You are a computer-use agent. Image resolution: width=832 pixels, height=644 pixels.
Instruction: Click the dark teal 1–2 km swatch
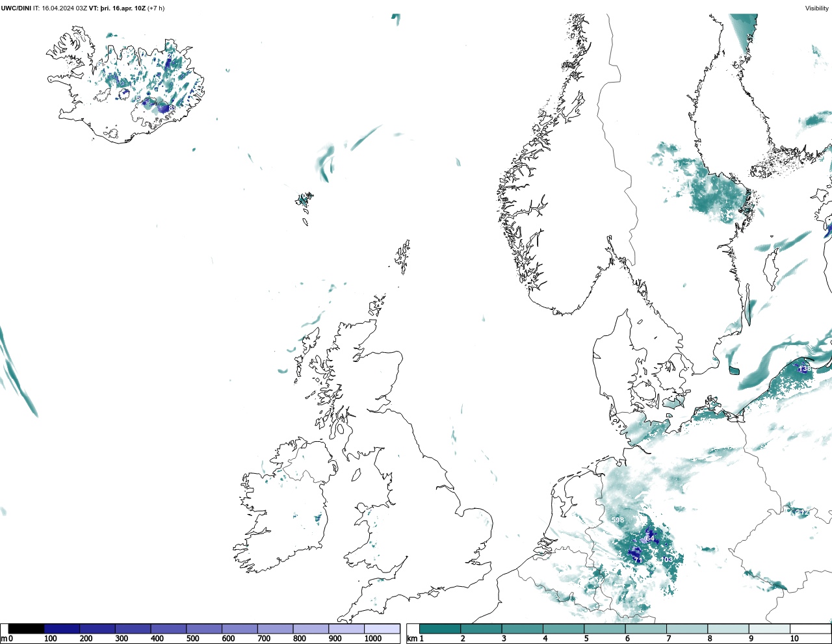tap(440, 629)
